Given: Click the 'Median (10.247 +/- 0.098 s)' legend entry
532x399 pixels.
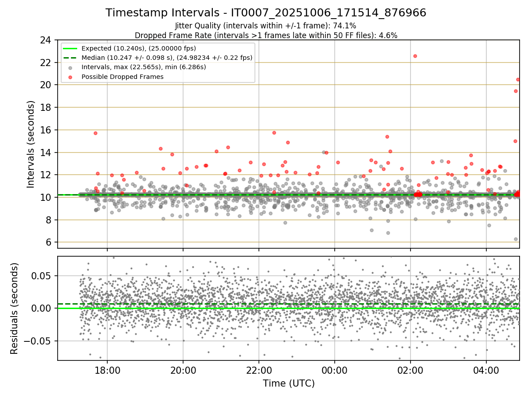Looking at the screenshot, I should pyautogui.click(x=167, y=58).
